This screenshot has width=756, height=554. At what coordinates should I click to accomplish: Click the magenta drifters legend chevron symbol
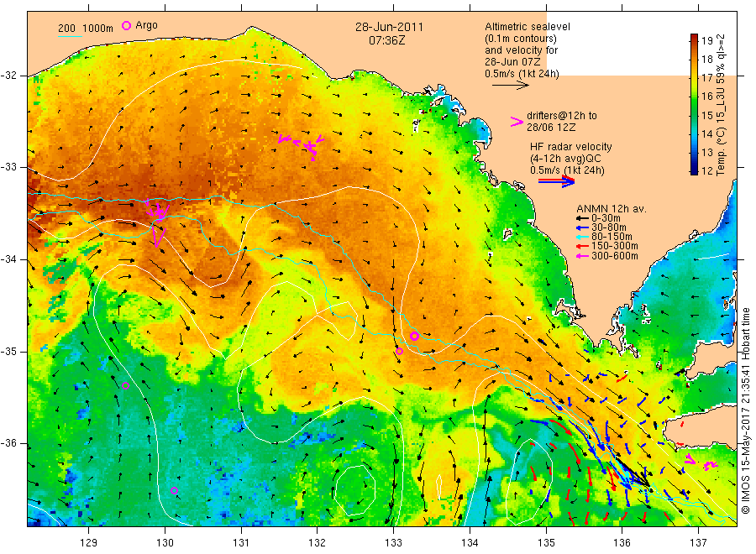pos(517,122)
